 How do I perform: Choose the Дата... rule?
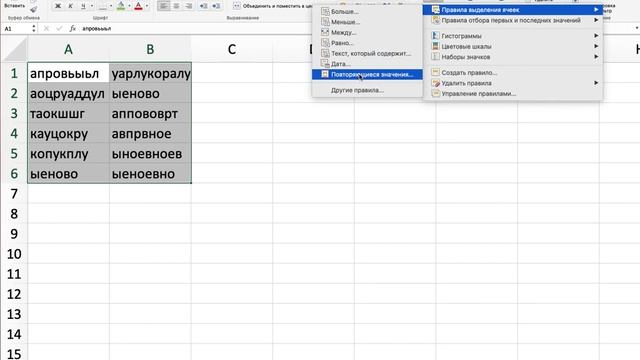[367, 64]
